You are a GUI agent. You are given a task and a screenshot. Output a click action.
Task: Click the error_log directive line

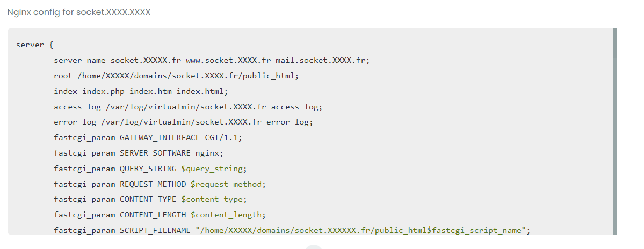[x=183, y=122]
